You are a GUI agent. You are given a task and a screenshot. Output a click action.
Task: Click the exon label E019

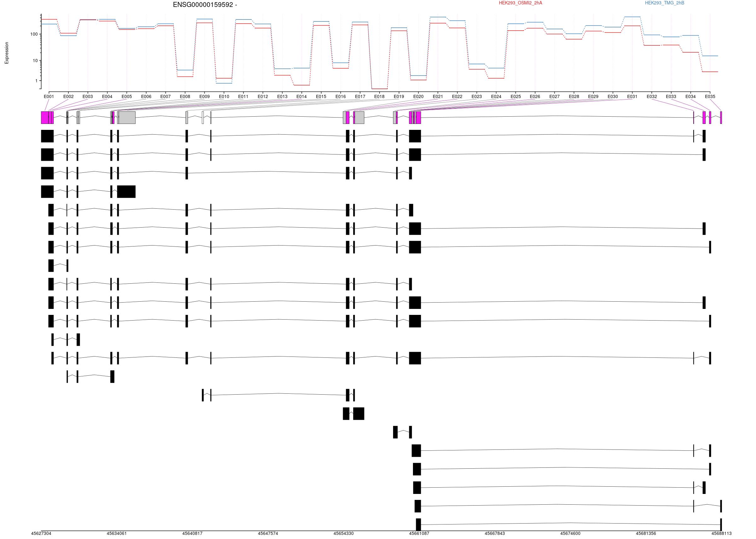(x=399, y=96)
